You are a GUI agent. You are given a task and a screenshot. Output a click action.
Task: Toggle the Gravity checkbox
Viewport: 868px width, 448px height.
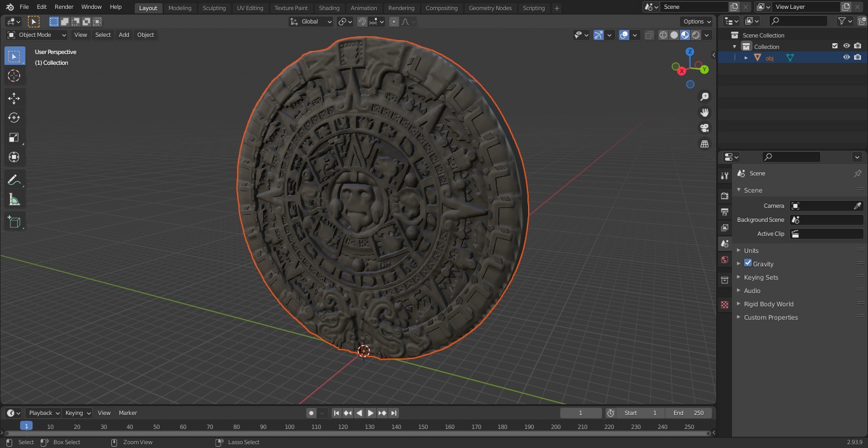(x=748, y=263)
